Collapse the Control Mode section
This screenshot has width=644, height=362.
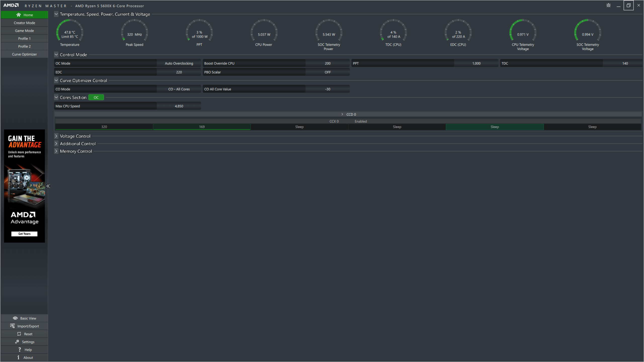tap(56, 55)
